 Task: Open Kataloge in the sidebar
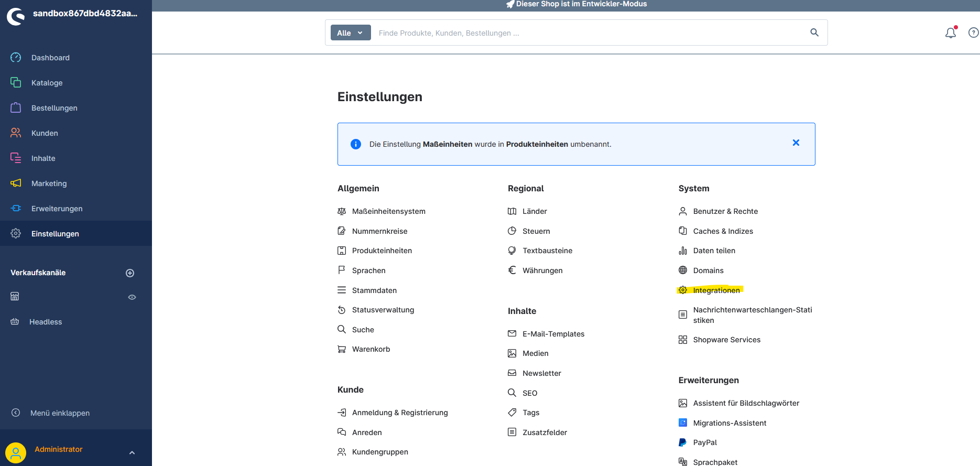pos(47,83)
